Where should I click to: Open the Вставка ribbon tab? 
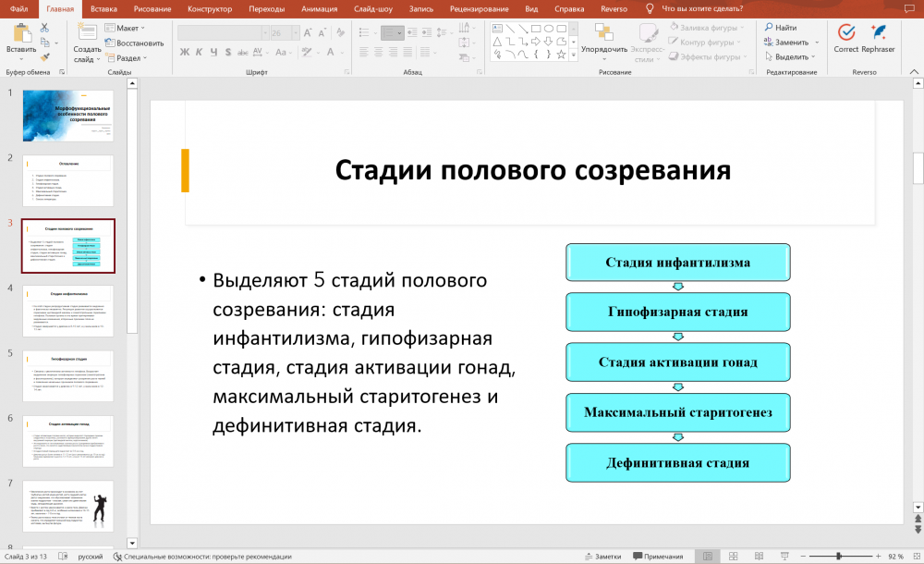click(103, 7)
